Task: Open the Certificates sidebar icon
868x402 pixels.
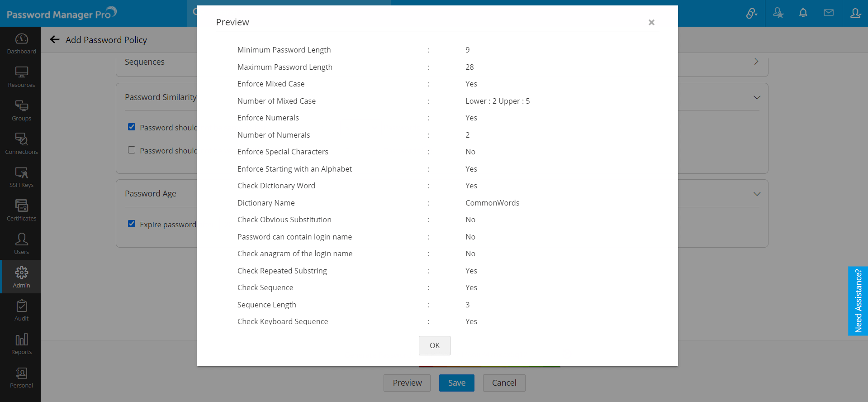Action: [21, 211]
